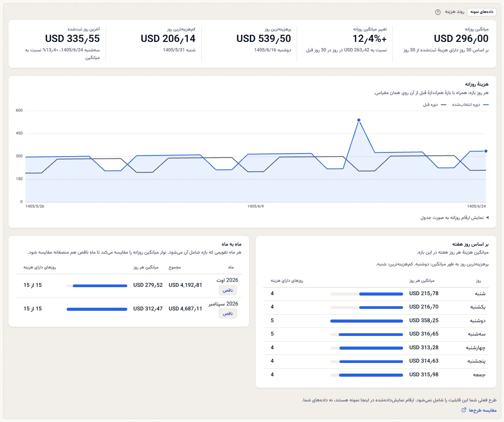The image size is (504, 422).
Task: Click the "جمعه" row label
Action: 479,375
